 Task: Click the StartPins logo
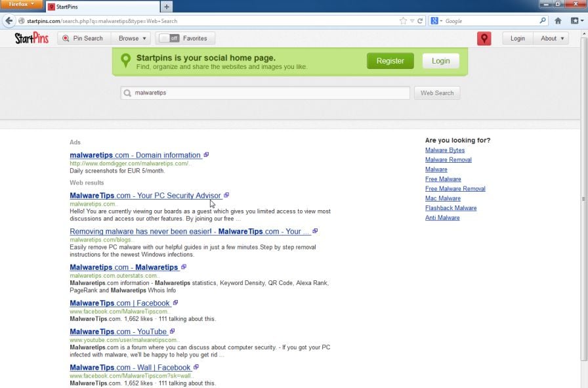32,38
